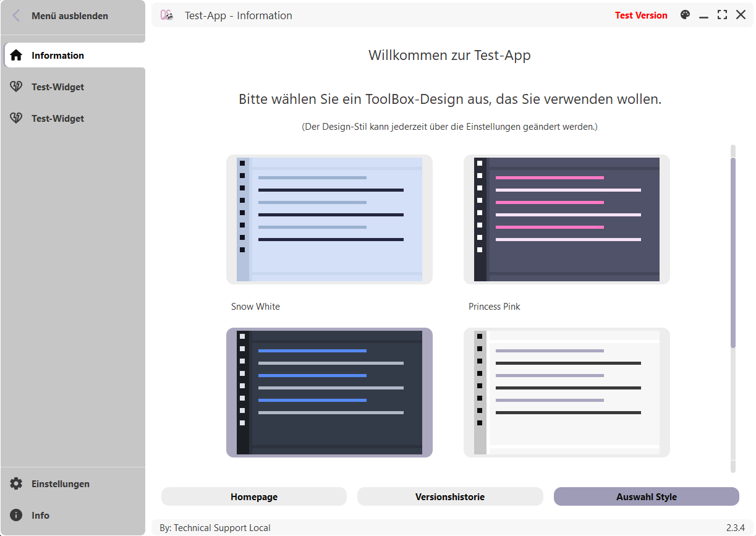Click the Snow White caption text
Viewport: 756px width, 536px height.
point(255,307)
